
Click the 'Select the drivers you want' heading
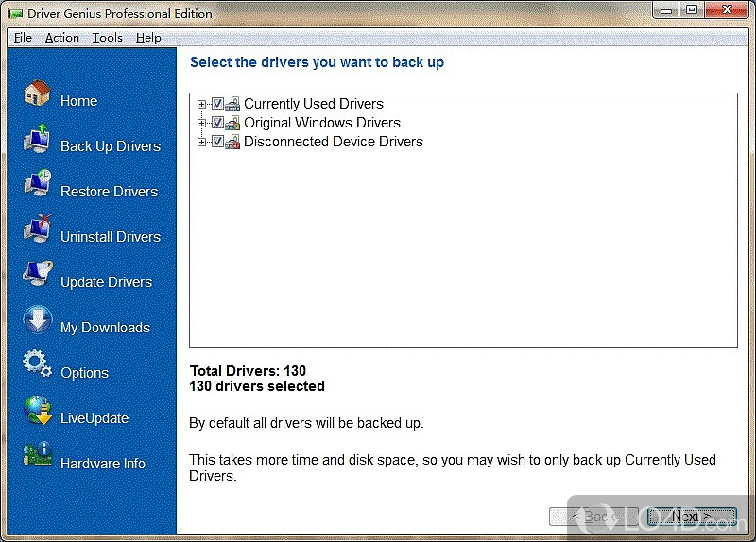click(x=317, y=62)
